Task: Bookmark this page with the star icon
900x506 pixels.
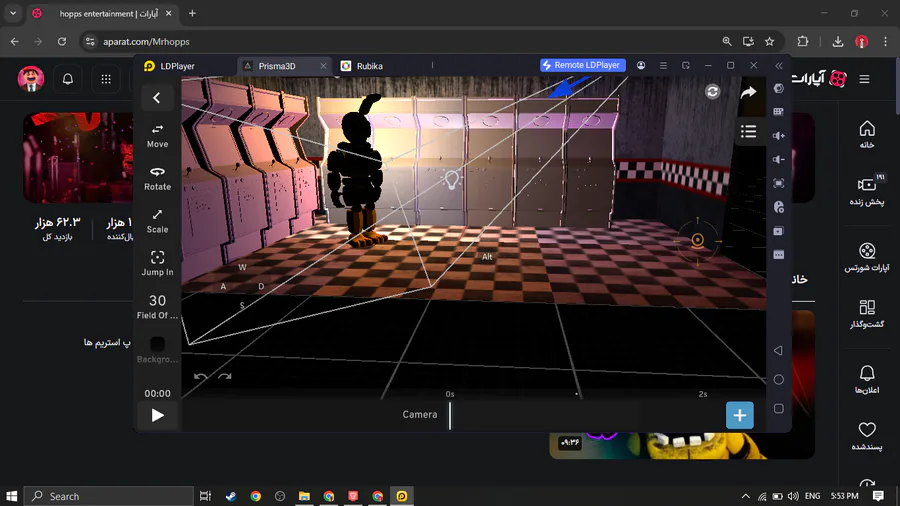Action: (x=770, y=41)
